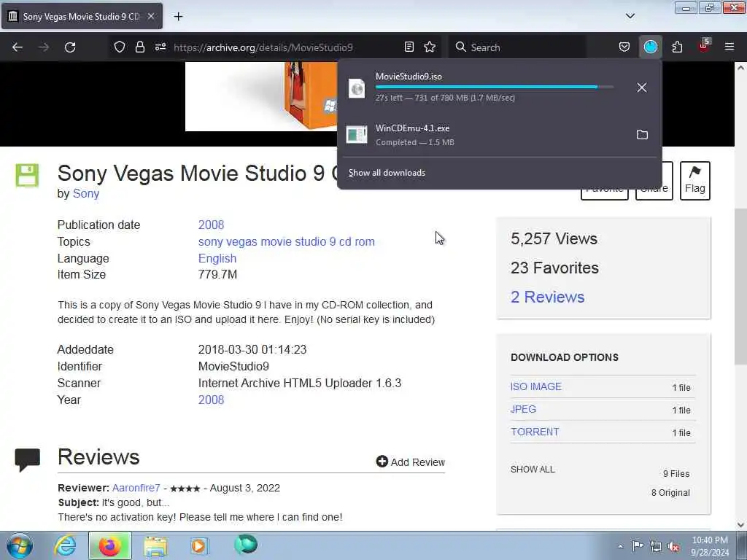Show all downloads
Image resolution: width=747 pixels, height=560 pixels.
(x=387, y=173)
